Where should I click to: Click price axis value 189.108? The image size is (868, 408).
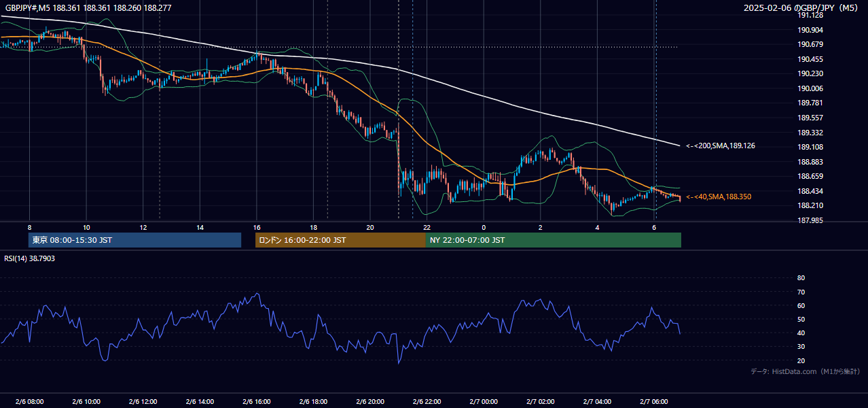click(811, 147)
